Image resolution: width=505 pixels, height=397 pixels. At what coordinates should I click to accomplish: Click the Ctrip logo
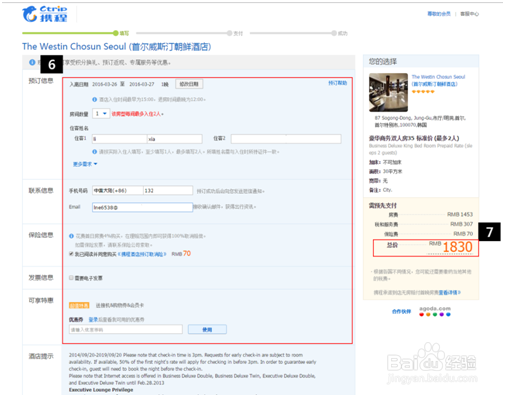point(45,14)
